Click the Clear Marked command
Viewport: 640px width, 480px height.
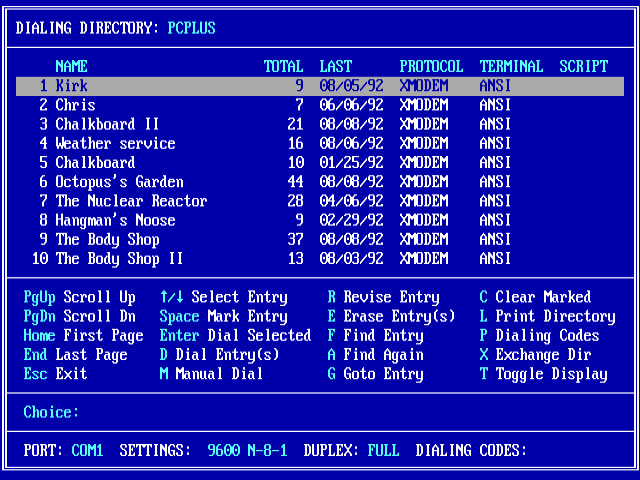(x=535, y=297)
